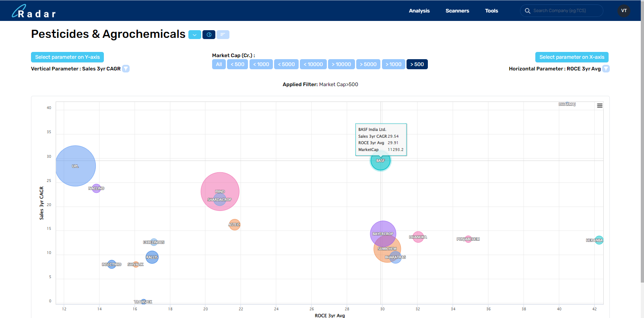Click Select parameter on Y-axis button
Viewport: 644px width, 318px height.
click(67, 57)
